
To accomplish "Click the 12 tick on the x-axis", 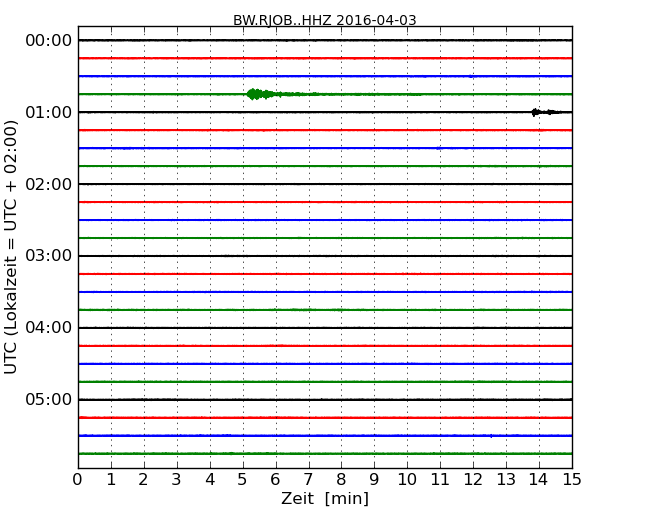I will click(473, 480).
